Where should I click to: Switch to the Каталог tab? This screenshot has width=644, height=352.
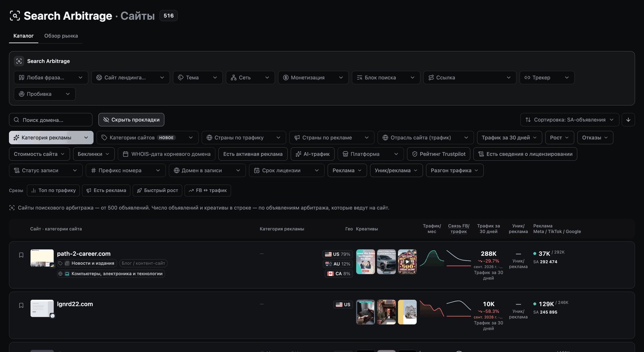24,36
